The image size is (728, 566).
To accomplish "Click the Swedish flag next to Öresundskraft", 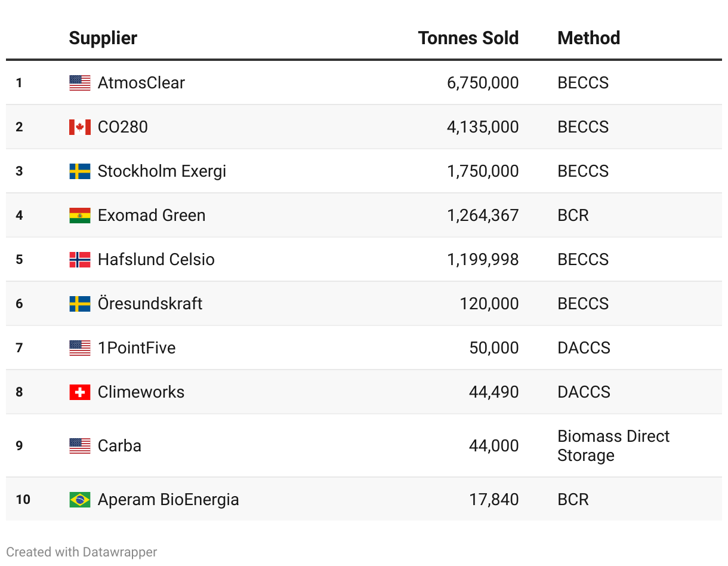I will 80,304.
